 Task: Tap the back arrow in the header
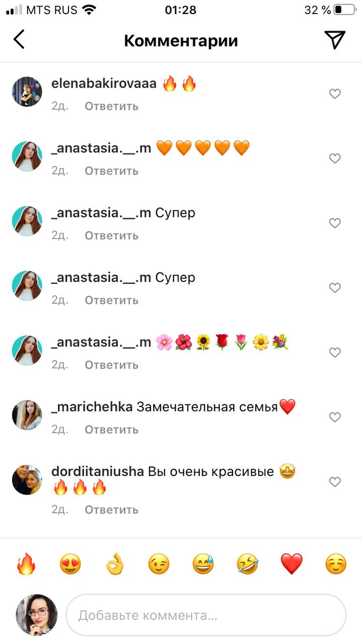19,40
